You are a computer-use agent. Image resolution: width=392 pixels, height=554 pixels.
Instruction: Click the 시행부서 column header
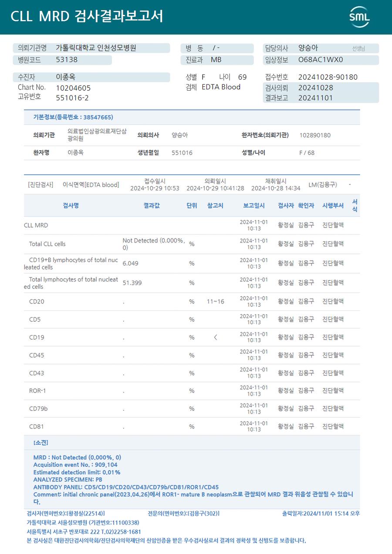[x=333, y=206]
